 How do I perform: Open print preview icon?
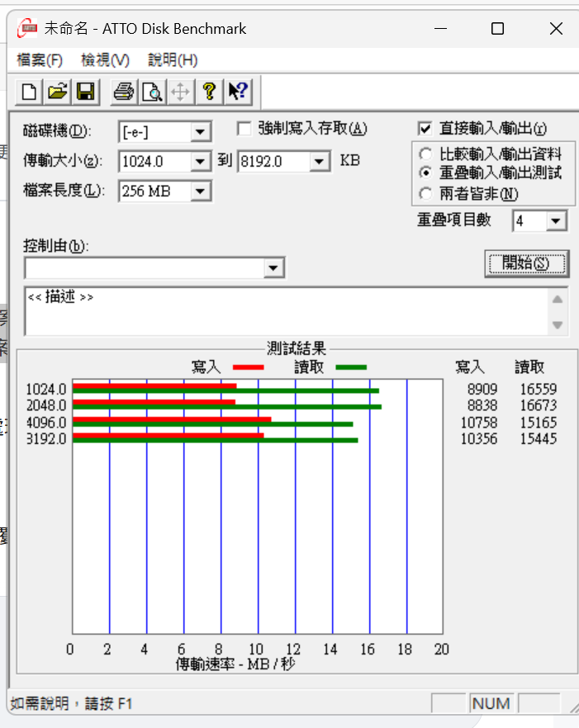coord(153,92)
